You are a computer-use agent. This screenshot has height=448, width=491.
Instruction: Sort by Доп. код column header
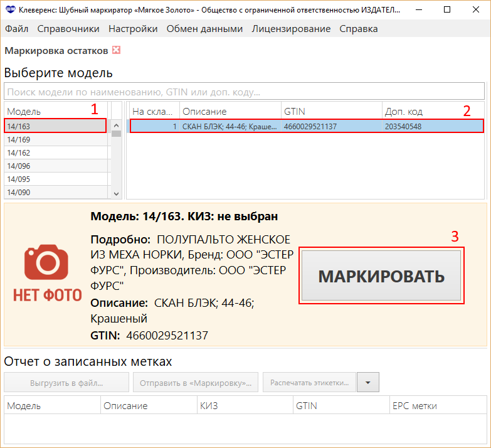433,111
